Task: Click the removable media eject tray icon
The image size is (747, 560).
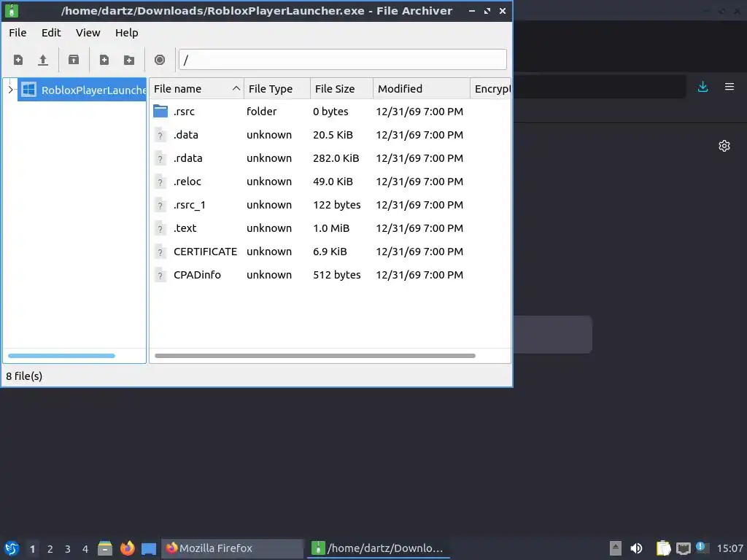Action: tap(616, 548)
